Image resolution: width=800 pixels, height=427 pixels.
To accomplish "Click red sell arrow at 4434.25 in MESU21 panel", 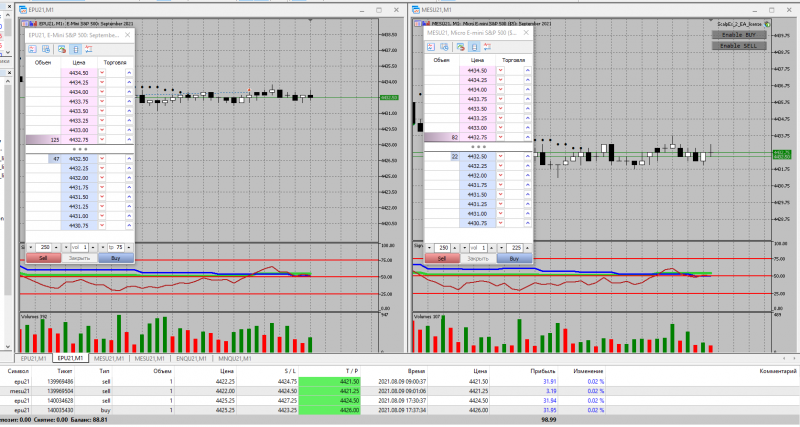I will click(x=501, y=80).
